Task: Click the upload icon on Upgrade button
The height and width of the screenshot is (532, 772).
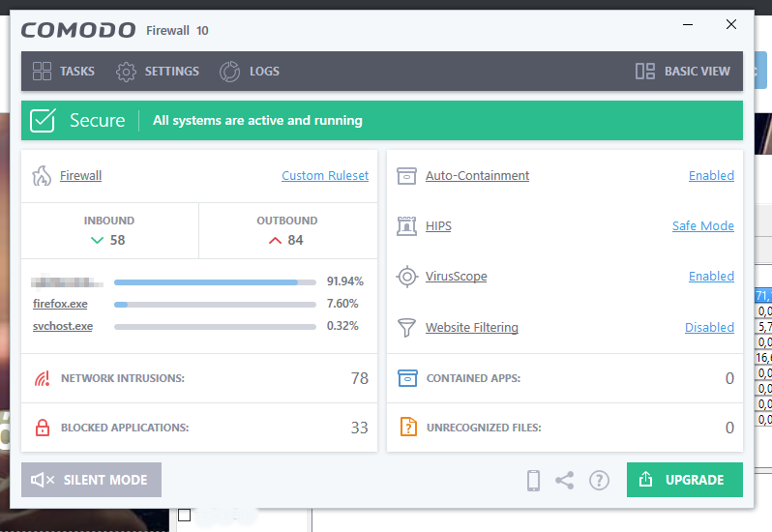Action: [645, 480]
